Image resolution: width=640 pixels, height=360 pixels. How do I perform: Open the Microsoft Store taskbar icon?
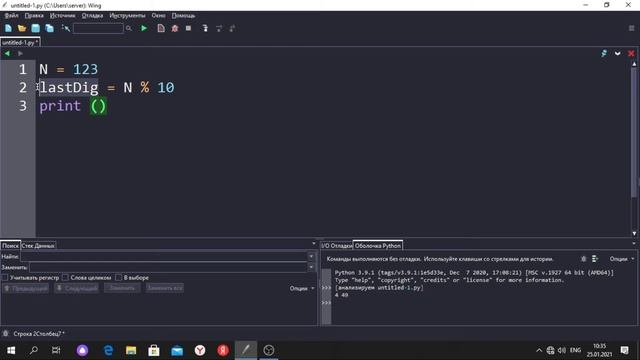coord(154,350)
